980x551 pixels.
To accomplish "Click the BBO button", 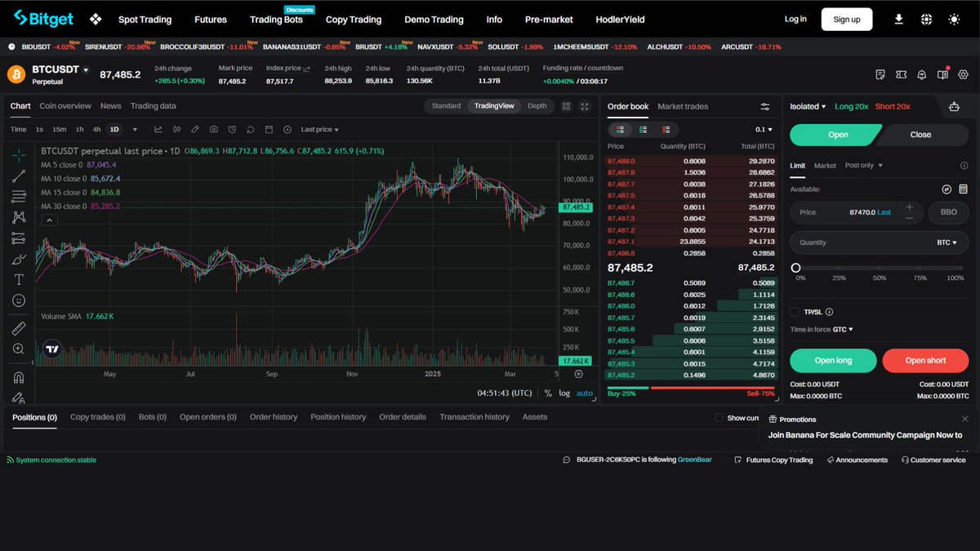I will 948,212.
